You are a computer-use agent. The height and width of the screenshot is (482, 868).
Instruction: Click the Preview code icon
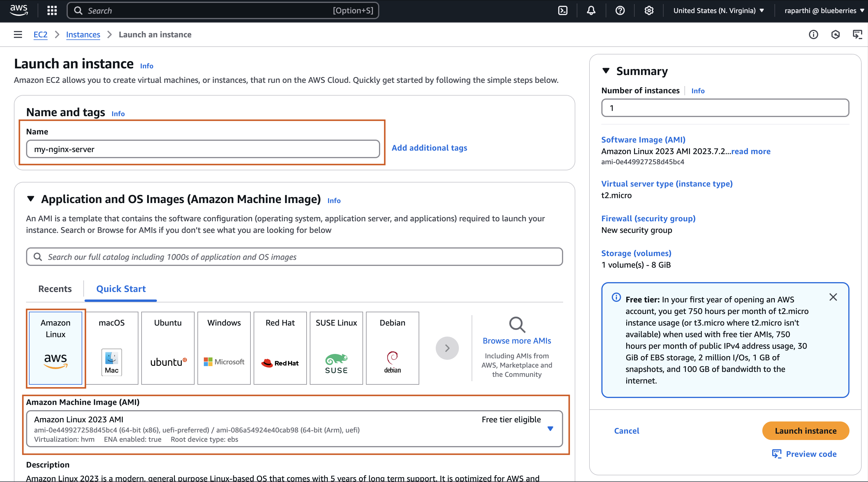pyautogui.click(x=776, y=454)
